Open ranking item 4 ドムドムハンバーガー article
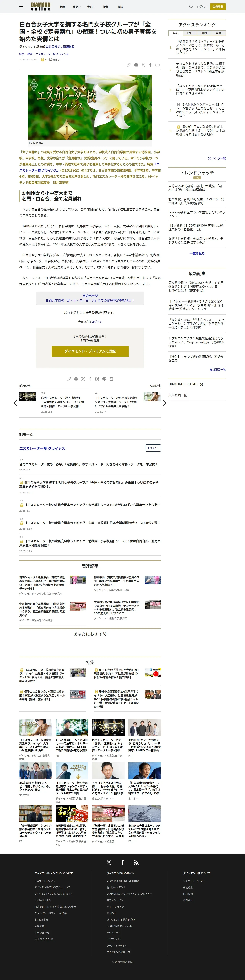 click(x=200, y=110)
